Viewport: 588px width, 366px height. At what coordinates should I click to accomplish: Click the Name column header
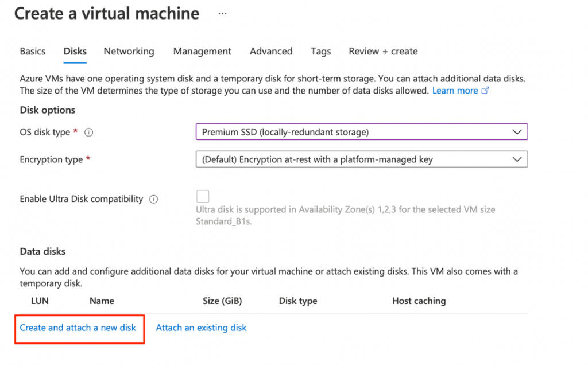102,301
